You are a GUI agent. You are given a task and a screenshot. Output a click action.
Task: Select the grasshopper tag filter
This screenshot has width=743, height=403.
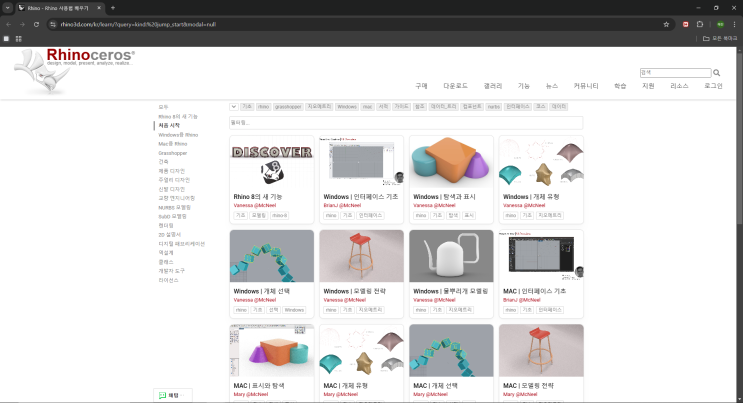[288, 107]
